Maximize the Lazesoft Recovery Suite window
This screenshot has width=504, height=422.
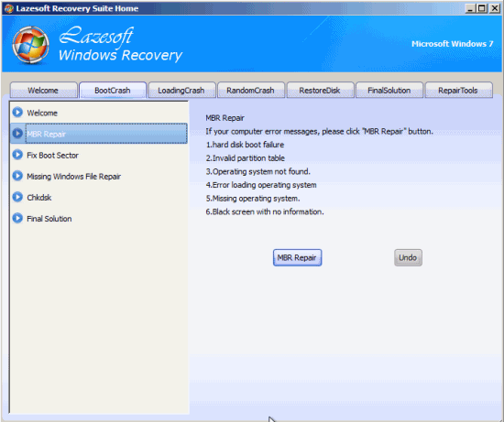click(482, 8)
